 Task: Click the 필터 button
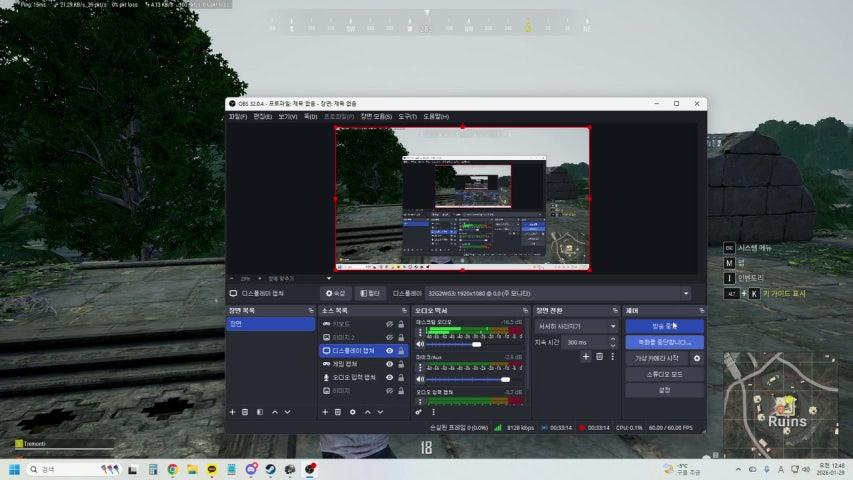(369, 294)
